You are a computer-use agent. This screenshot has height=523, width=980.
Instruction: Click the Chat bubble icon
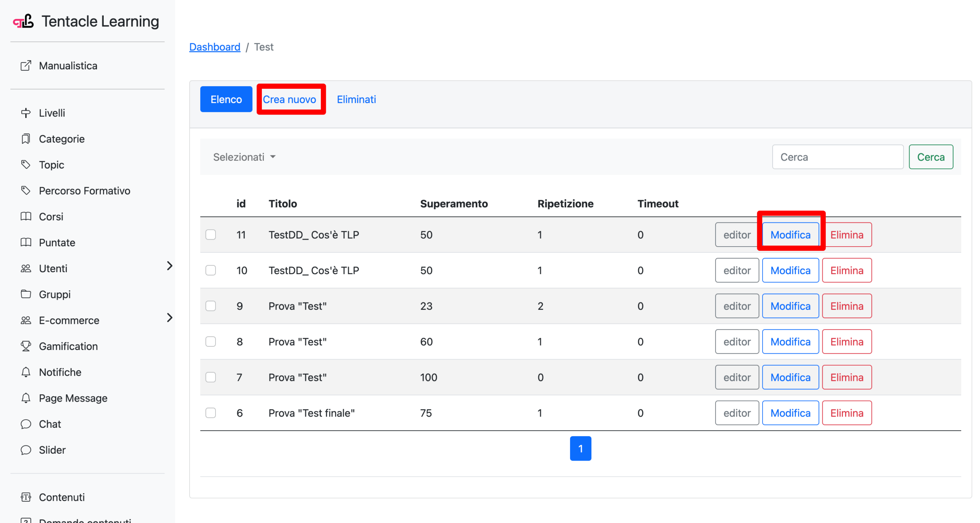26,424
